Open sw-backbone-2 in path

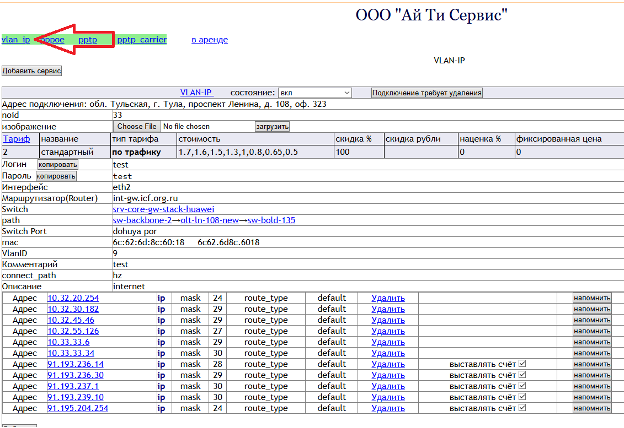click(x=142, y=220)
